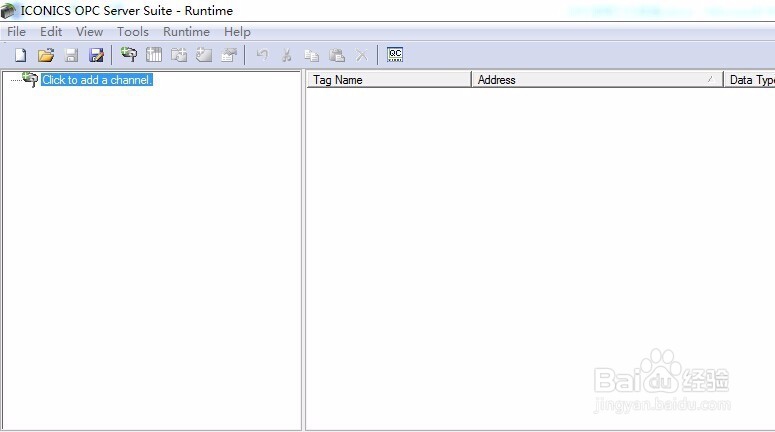
Task: Open the Edit menu
Action: (x=51, y=32)
